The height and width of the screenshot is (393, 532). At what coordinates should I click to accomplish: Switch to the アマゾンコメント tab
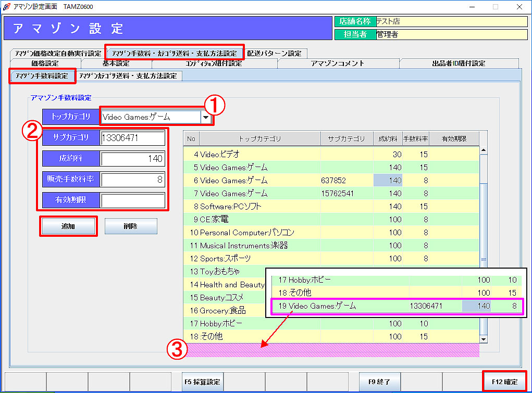point(337,64)
